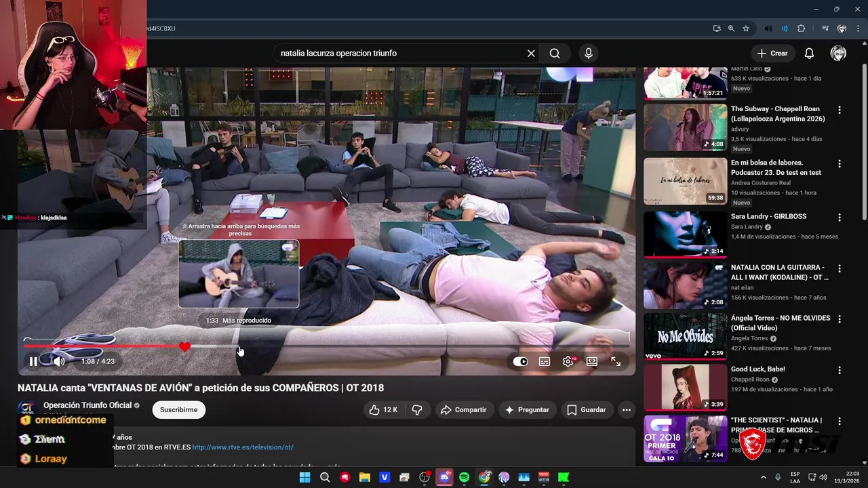Open The Subway Chappell Roan thumbnail
Screen dimensions: 868x488
(685, 127)
